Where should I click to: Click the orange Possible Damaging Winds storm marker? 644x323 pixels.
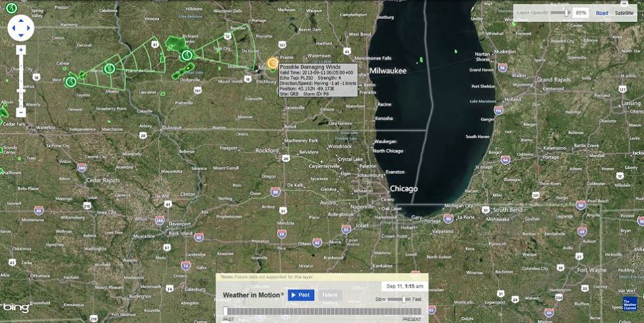click(x=272, y=63)
